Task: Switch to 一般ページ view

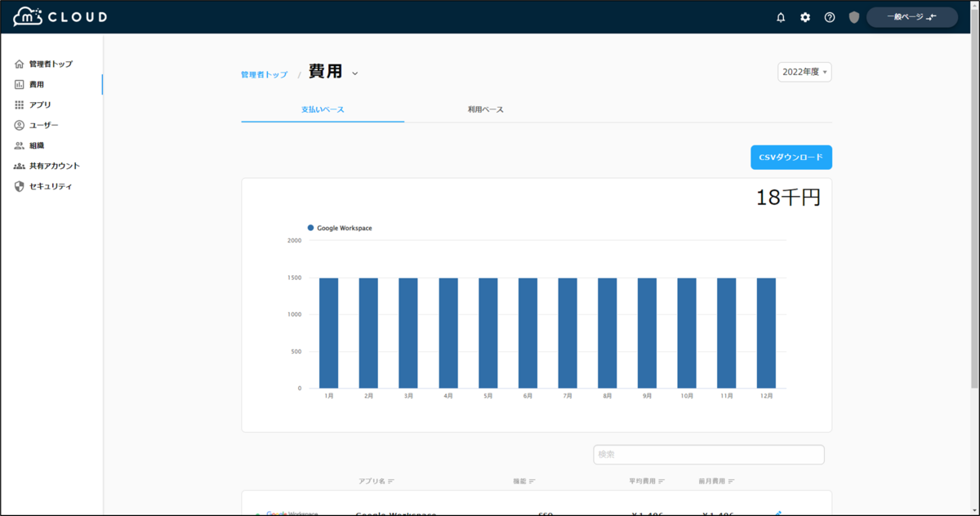Action: [911, 17]
